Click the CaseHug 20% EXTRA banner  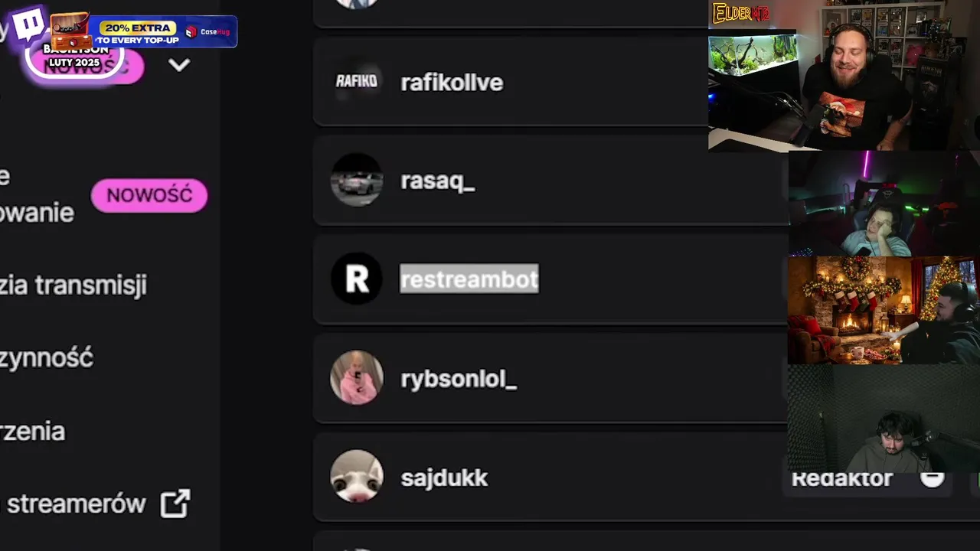pos(144,31)
